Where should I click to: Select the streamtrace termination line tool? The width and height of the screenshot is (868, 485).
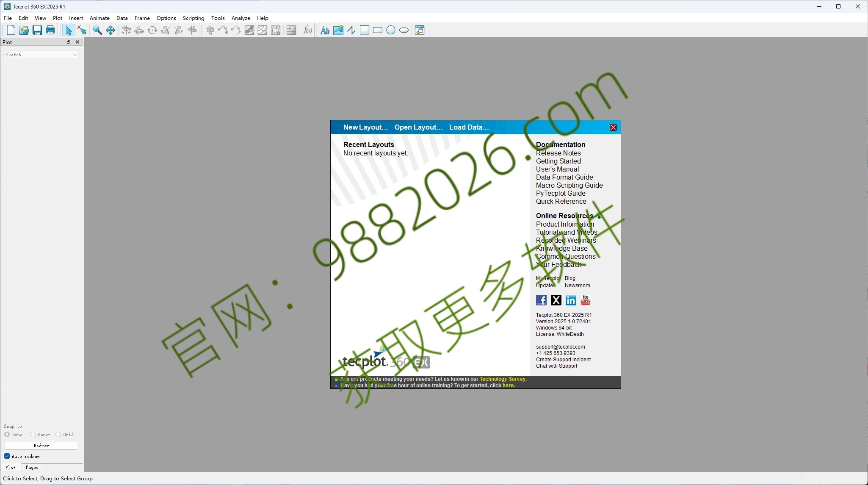pyautogui.click(x=236, y=30)
